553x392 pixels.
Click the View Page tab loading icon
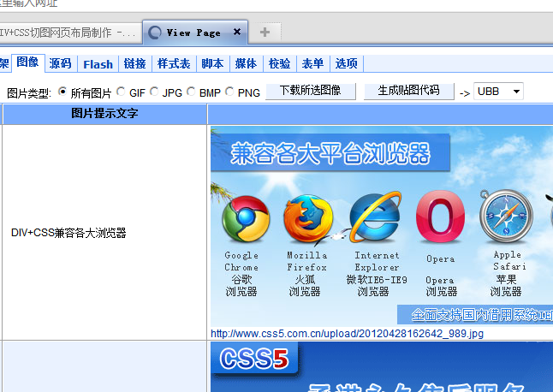(155, 33)
